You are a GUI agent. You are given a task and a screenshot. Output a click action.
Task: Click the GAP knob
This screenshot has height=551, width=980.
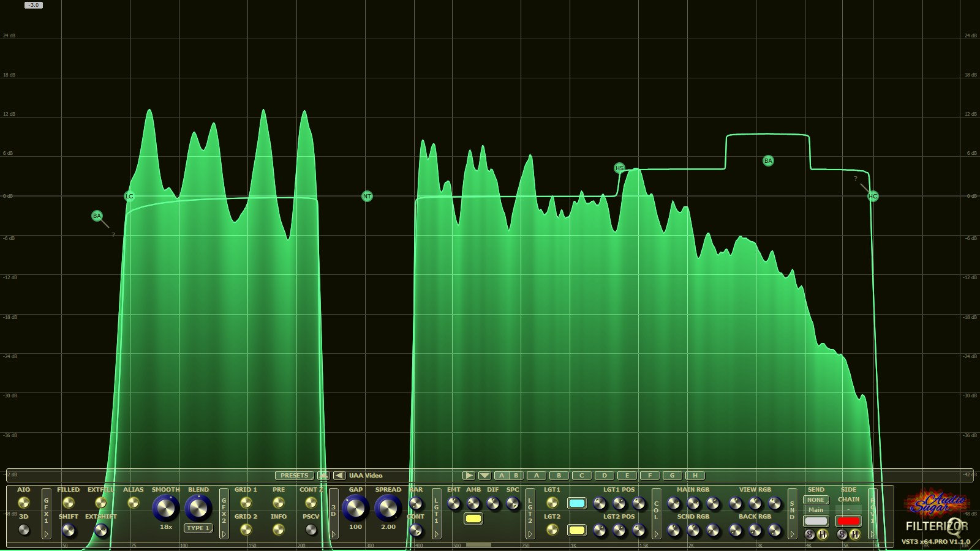pos(355,508)
